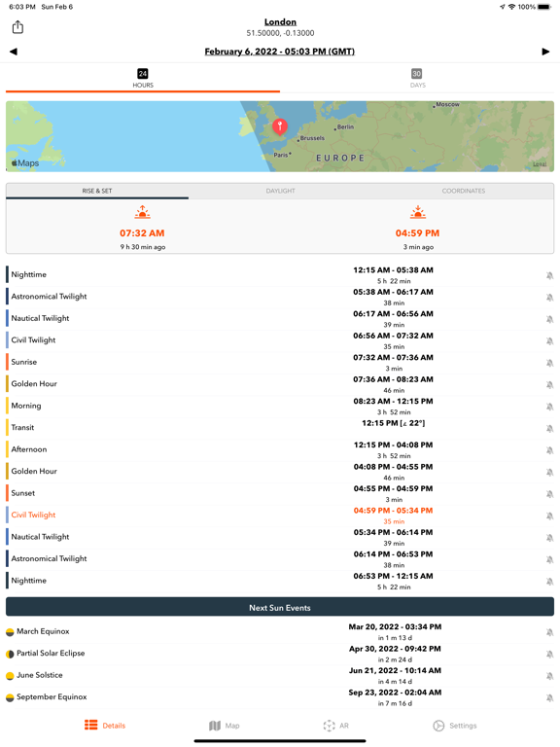Image resolution: width=560 pixels, height=747 pixels.
Task: Tap the sunset icon above 04:59 PM
Action: point(418,212)
